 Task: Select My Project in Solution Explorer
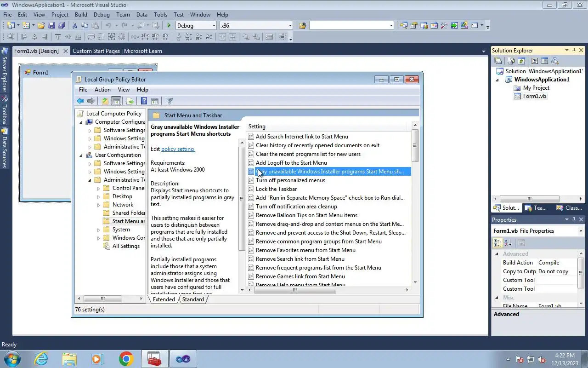click(x=536, y=88)
